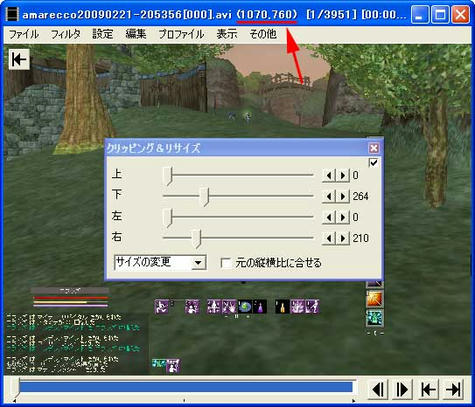Increase the 上 value with the right arrow

click(343, 175)
